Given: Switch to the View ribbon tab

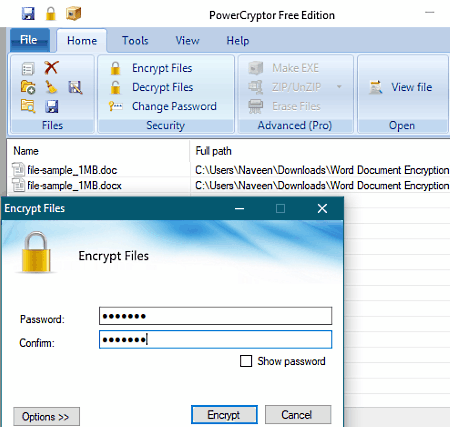Looking at the screenshot, I should tap(187, 40).
